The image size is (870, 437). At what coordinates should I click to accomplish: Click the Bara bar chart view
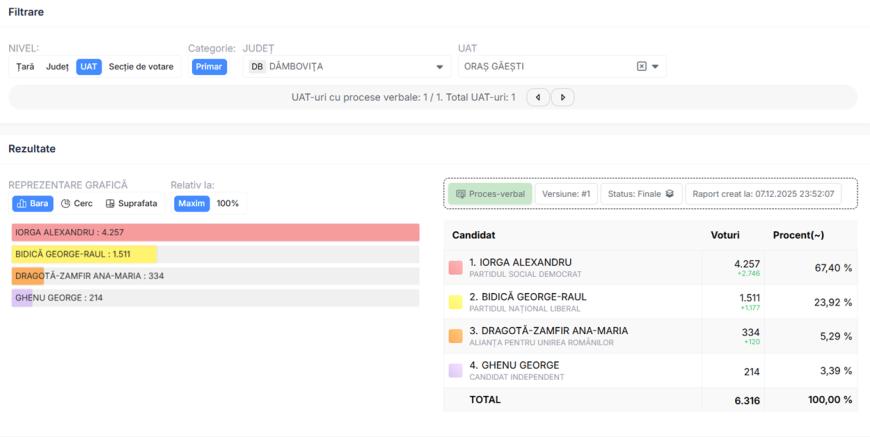coord(32,203)
